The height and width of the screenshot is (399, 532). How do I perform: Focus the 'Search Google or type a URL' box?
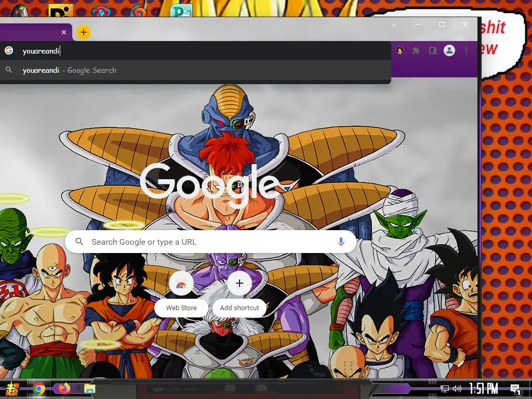(x=210, y=242)
